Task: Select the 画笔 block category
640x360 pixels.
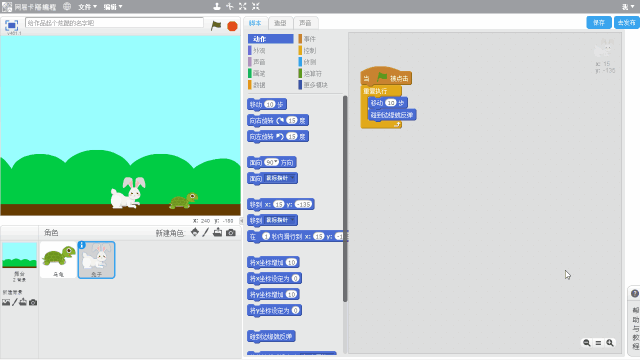Action: 259,73
